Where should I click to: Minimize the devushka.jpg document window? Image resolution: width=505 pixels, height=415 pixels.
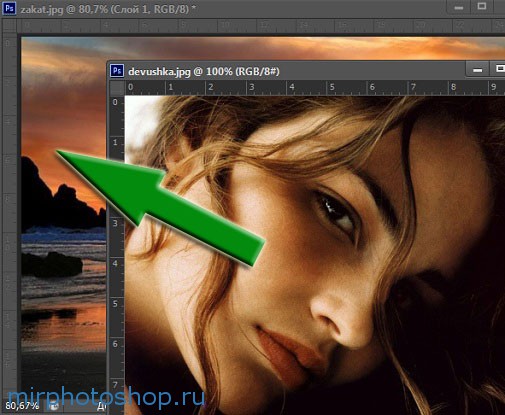point(477,70)
